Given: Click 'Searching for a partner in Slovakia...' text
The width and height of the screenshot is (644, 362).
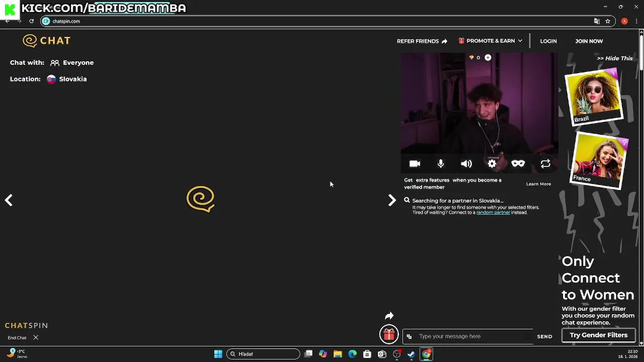Looking at the screenshot, I should (458, 201).
